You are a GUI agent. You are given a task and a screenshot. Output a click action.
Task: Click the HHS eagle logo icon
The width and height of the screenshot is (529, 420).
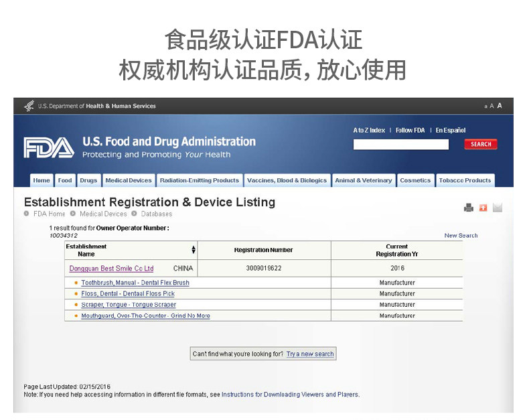29,106
